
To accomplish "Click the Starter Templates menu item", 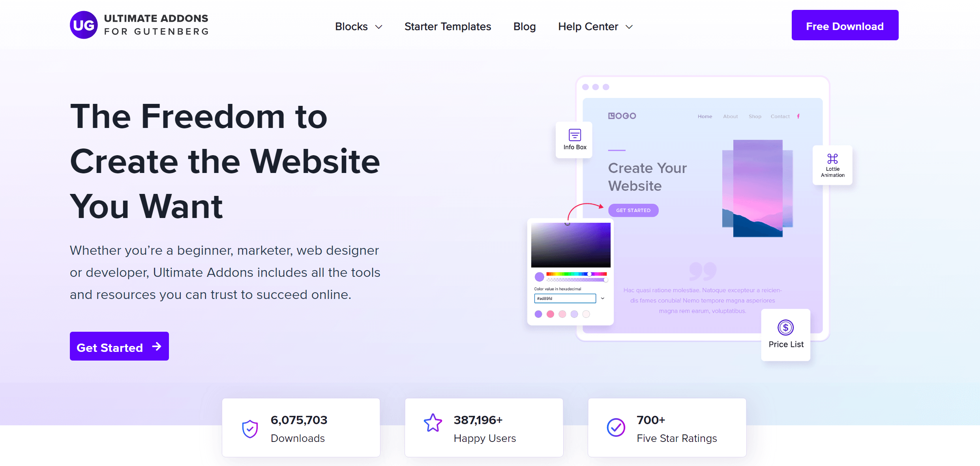I will 448,26.
